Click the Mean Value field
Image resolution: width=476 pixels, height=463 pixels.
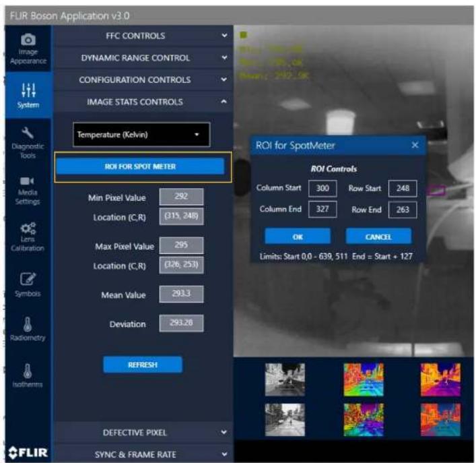[x=181, y=294]
